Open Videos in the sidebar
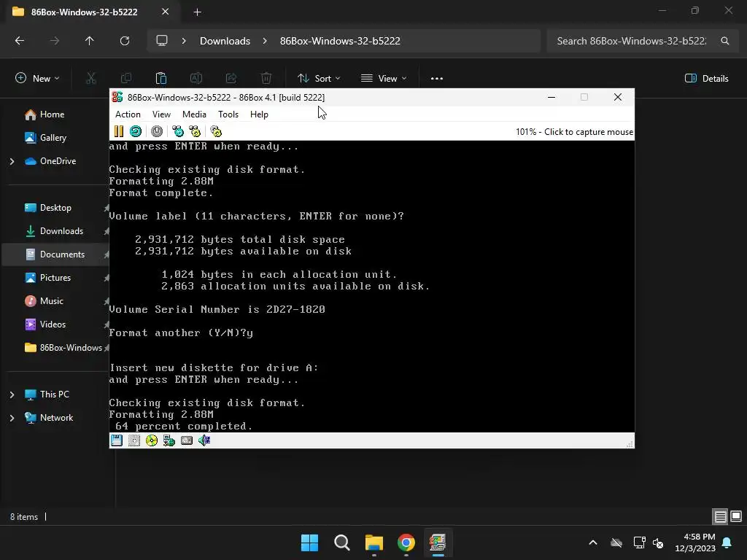The width and height of the screenshot is (747, 560). tap(53, 324)
